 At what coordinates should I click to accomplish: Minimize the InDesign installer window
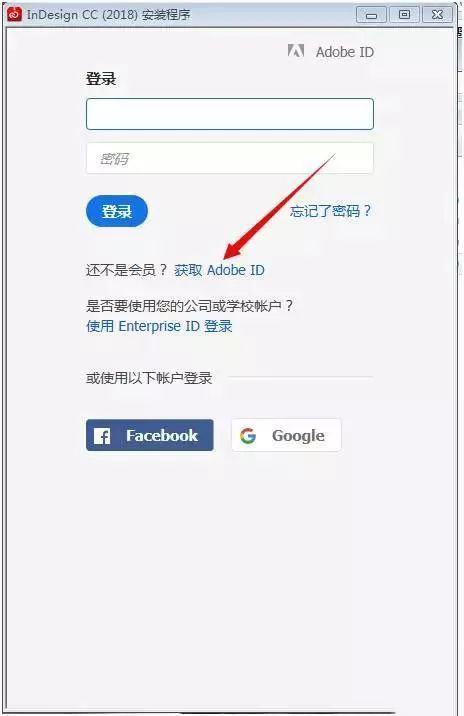point(371,15)
